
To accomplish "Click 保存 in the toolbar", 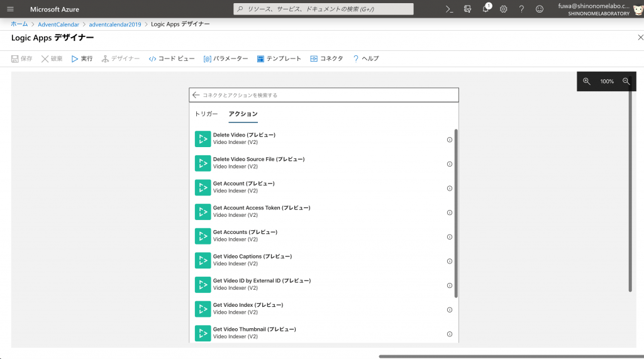I will pyautogui.click(x=22, y=58).
